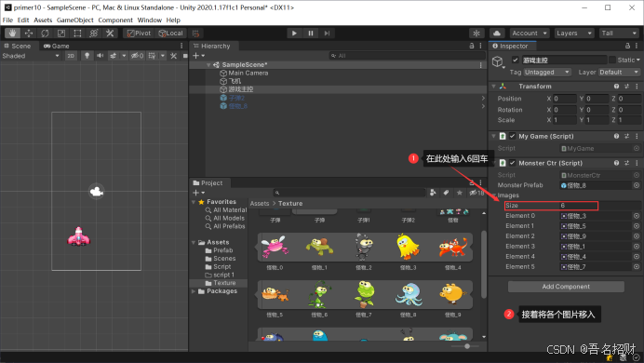The image size is (644, 363).
Task: Open the Assets menu
Action: 43,20
